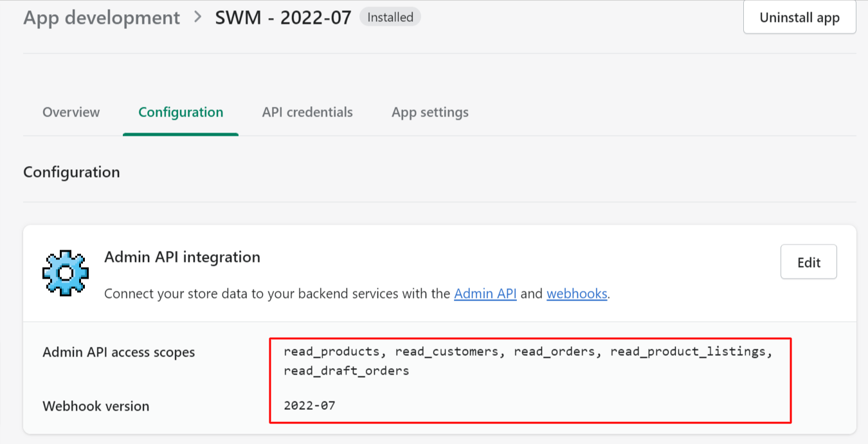Follow the webhooks link
The width and height of the screenshot is (868, 444).
coord(577,293)
